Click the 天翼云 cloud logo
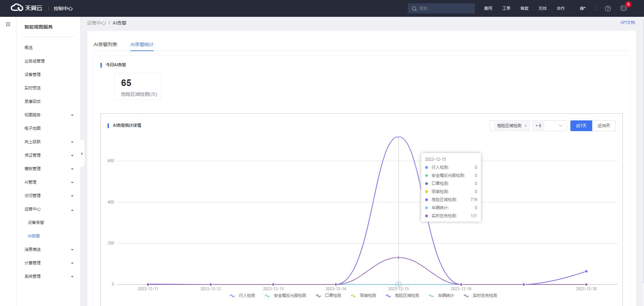Screen dimensions: 644x306 click(27, 8)
